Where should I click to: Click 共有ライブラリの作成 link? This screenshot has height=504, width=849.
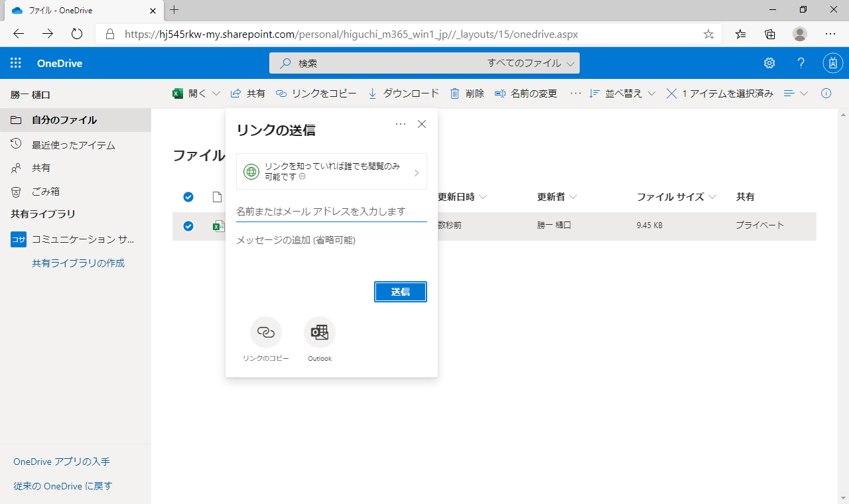coord(78,263)
